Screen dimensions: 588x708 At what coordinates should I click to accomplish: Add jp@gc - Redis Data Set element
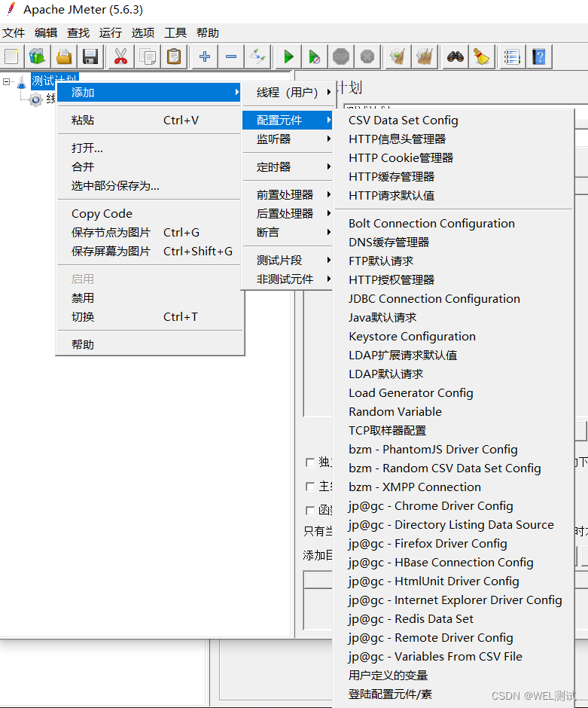point(453,619)
